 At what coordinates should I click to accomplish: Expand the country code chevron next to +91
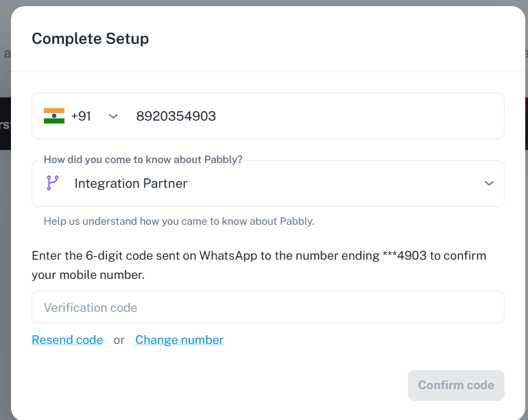[113, 116]
